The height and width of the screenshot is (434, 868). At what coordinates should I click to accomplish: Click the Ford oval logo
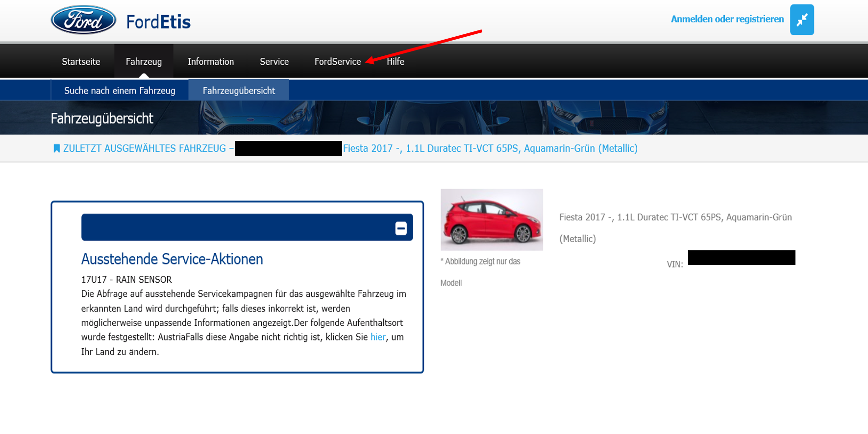pos(83,20)
